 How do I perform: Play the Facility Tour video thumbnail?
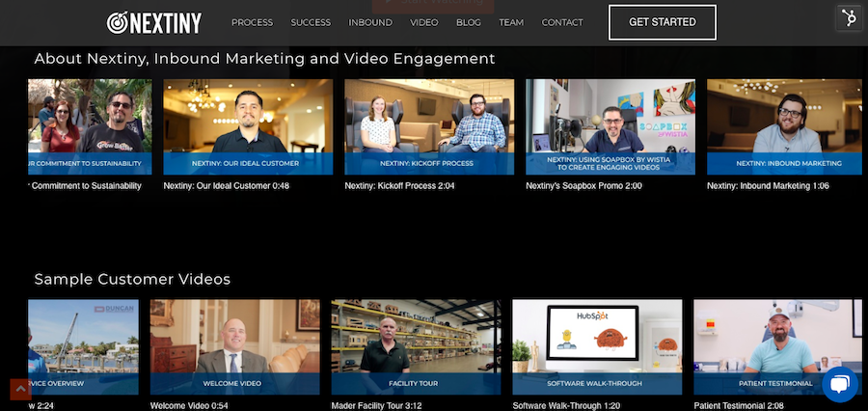(x=416, y=347)
